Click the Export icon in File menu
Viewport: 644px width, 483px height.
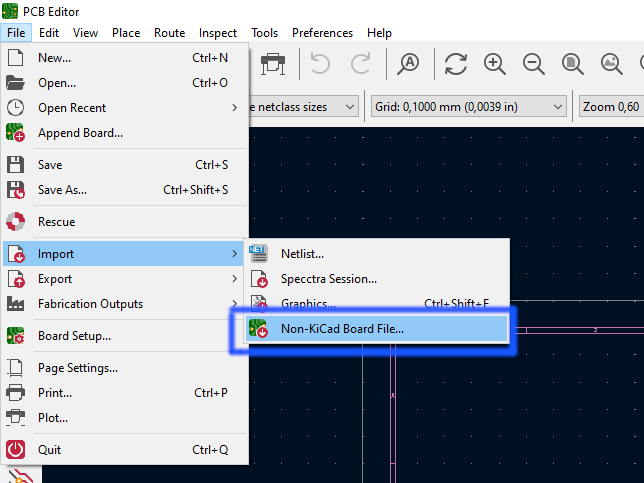16,279
